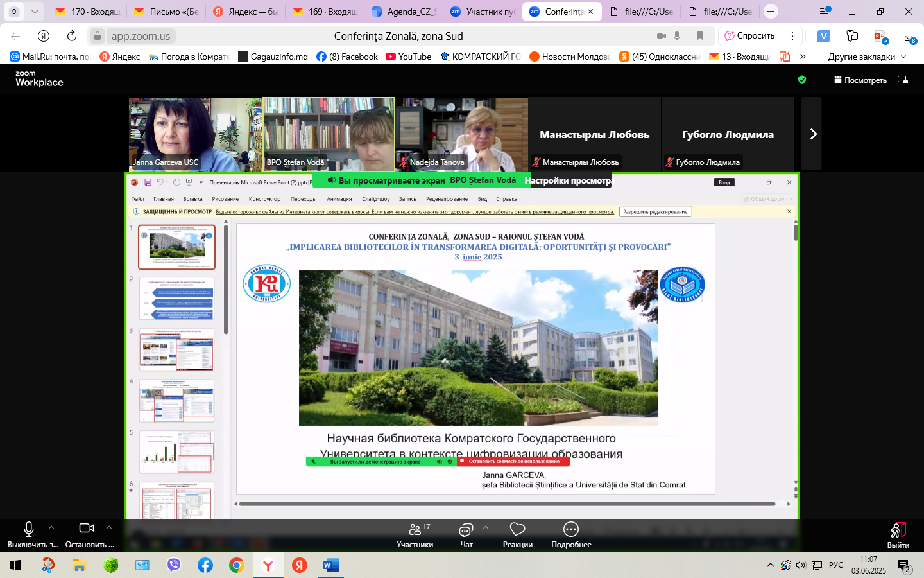
Task: Show more bookmarks chevron
Action: [803, 57]
